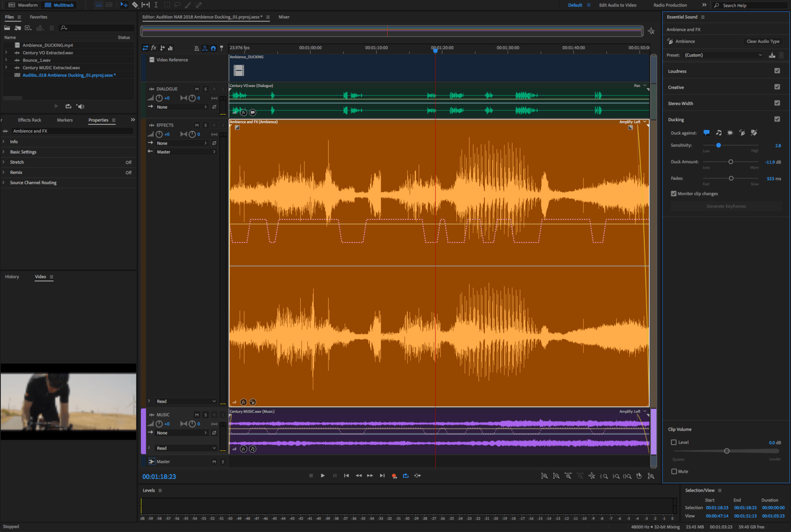Click zoom navigator icon right of overview bar
Viewport: 791px width, 532px height.
(x=651, y=31)
